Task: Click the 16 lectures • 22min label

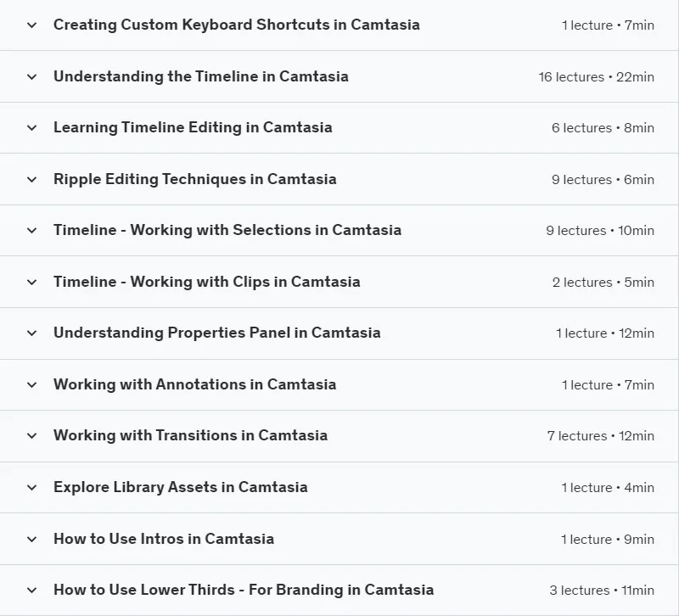Action: (597, 77)
